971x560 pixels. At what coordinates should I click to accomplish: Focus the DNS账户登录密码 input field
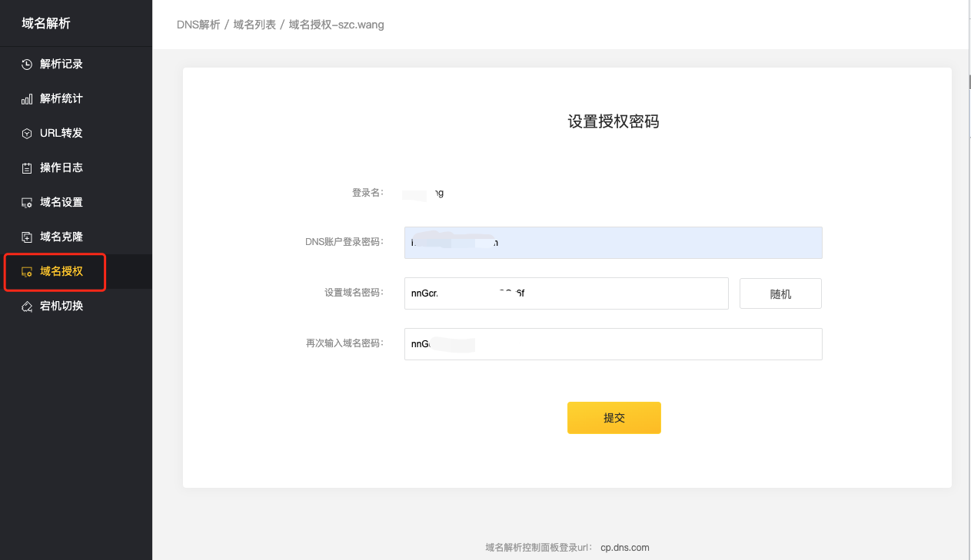[613, 243]
